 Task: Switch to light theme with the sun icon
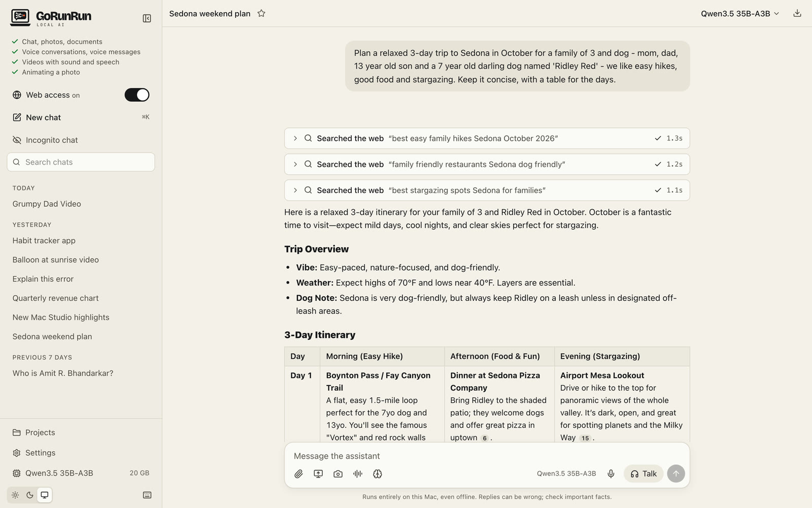15,495
